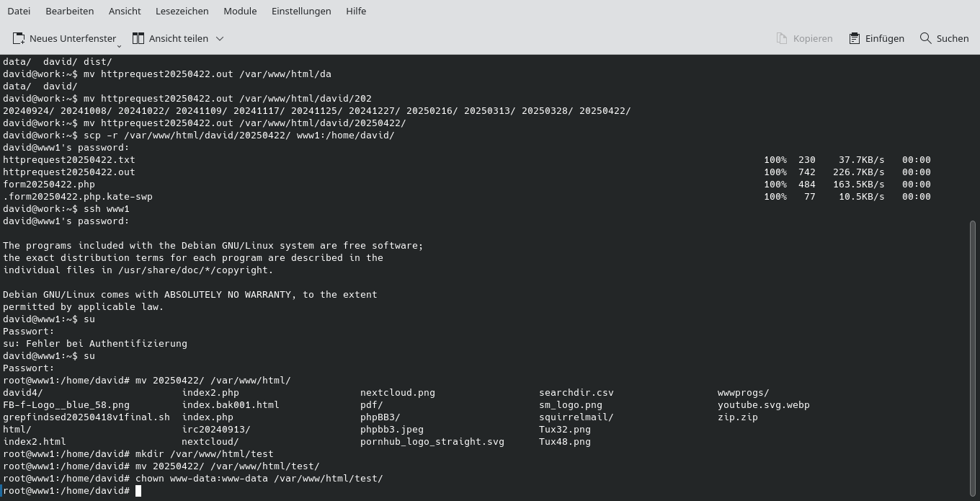
Task: Open the Datei menu
Action: click(19, 11)
